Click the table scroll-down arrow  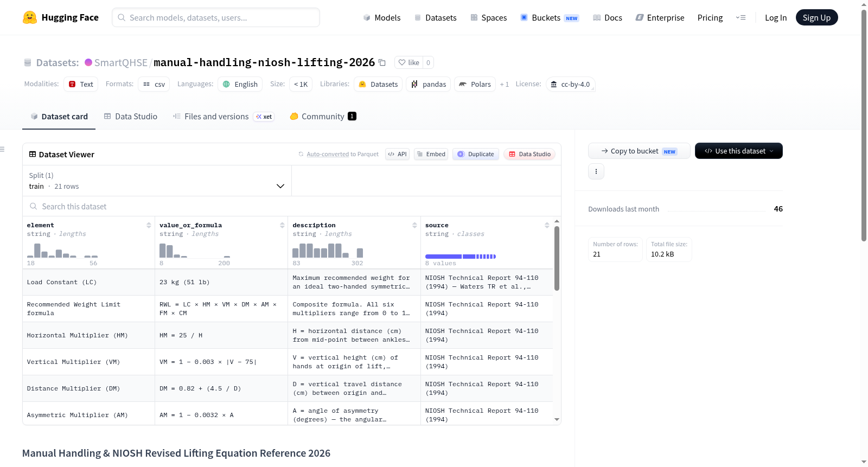[557, 419]
